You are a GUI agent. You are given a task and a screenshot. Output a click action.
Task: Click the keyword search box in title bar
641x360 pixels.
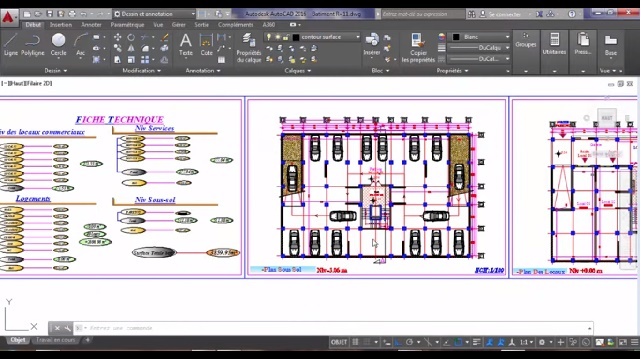(423, 14)
